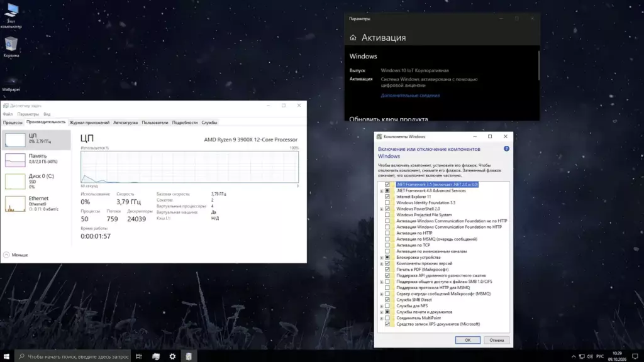This screenshot has height=362, width=644.
Task: Open the 'Файл' menu in Task Manager
Action: (8, 114)
